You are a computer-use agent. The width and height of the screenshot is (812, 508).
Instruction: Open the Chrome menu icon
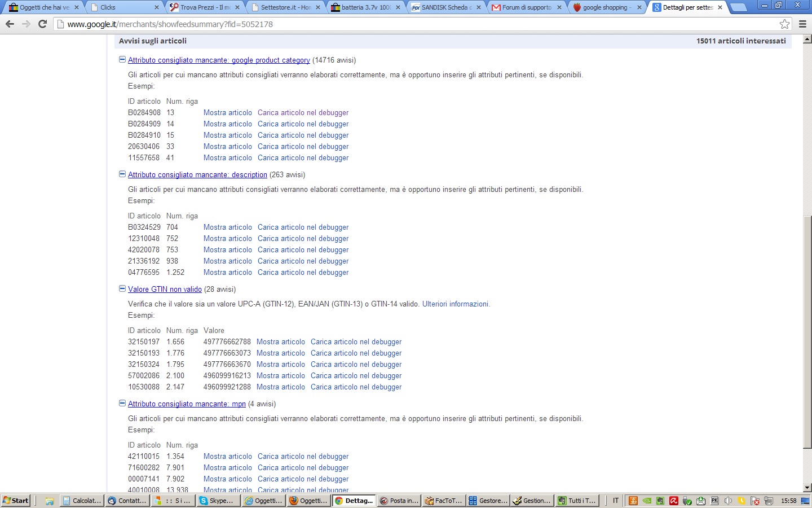pos(802,24)
